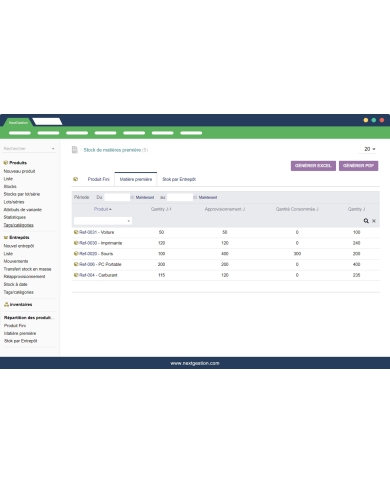Open Stocks in the Produits section
The image size is (390, 484).
pyautogui.click(x=10, y=186)
